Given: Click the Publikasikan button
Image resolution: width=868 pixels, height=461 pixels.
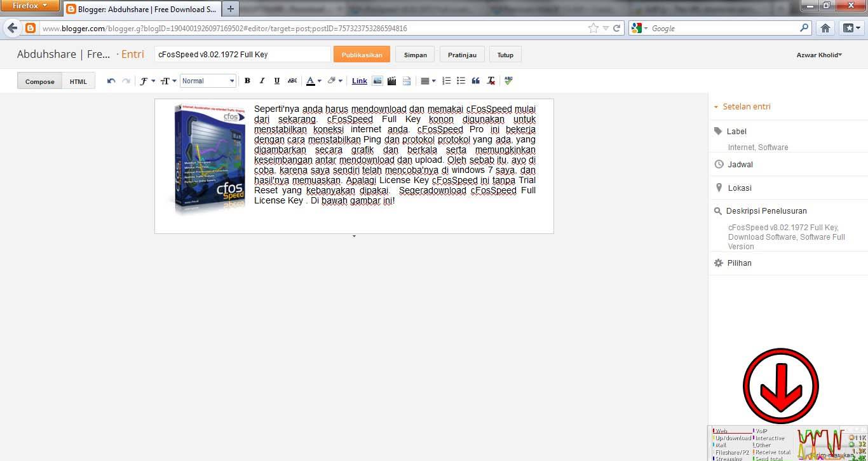Looking at the screenshot, I should (x=362, y=55).
